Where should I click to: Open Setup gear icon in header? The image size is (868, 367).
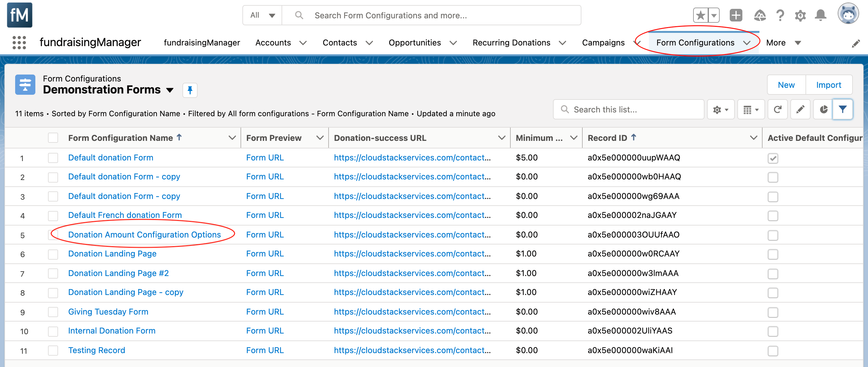pos(800,15)
